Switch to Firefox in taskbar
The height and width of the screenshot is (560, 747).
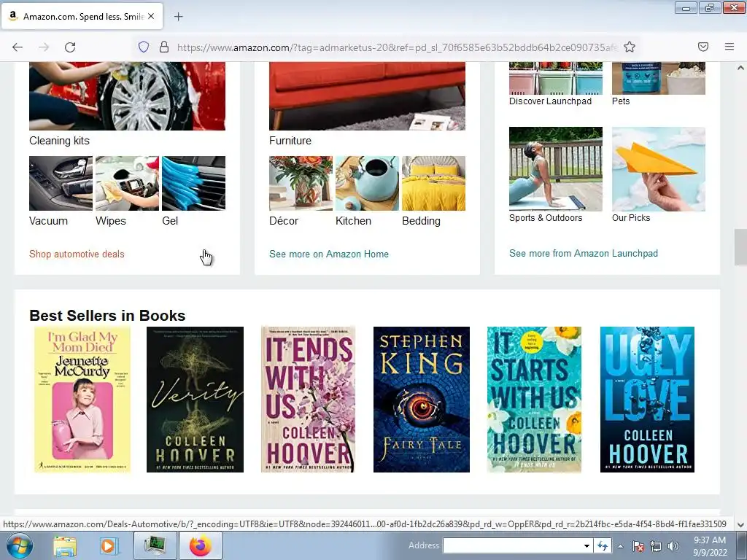click(201, 545)
